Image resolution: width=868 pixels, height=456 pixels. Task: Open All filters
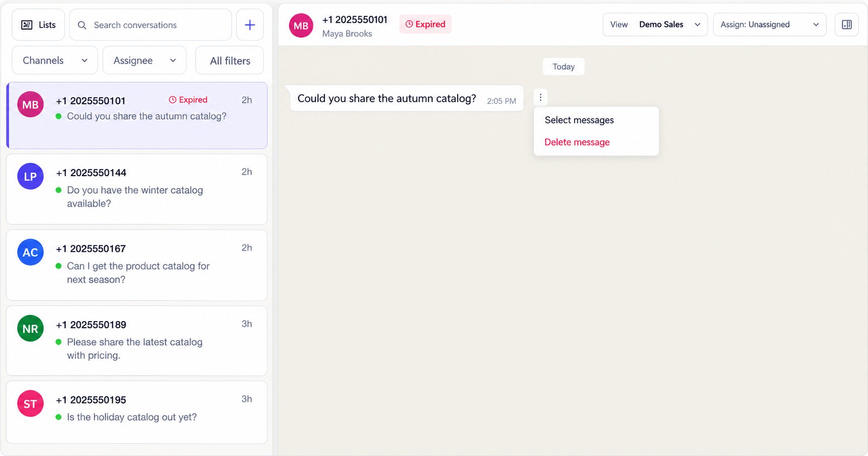point(230,60)
